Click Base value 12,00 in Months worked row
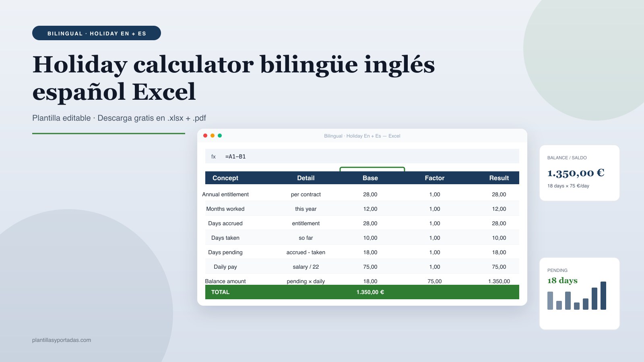 coord(370,209)
